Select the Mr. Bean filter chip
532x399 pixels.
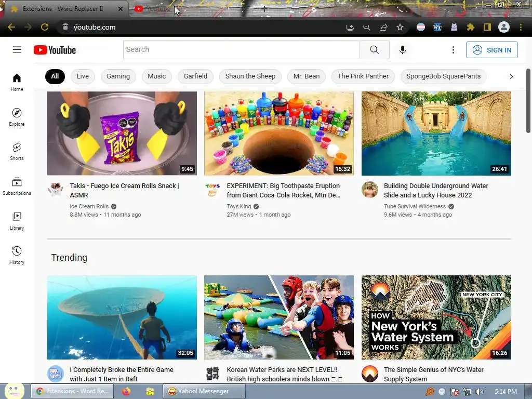307,76
